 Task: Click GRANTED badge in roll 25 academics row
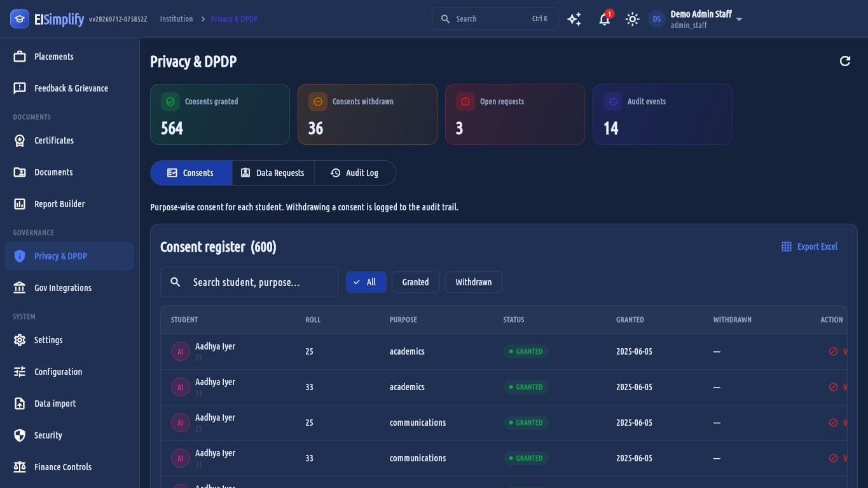pos(526,351)
